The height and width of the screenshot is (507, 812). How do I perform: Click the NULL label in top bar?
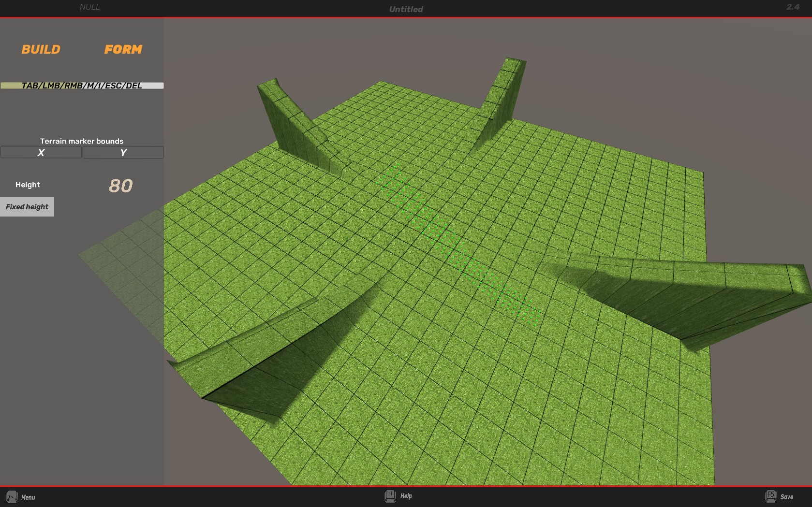coord(90,7)
